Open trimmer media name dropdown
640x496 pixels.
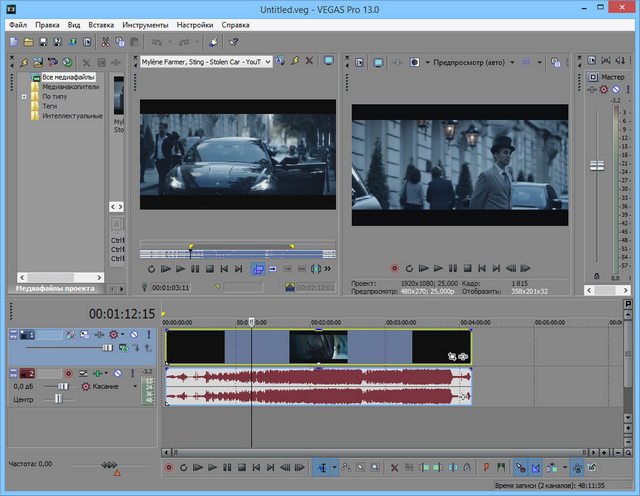pyautogui.click(x=268, y=62)
